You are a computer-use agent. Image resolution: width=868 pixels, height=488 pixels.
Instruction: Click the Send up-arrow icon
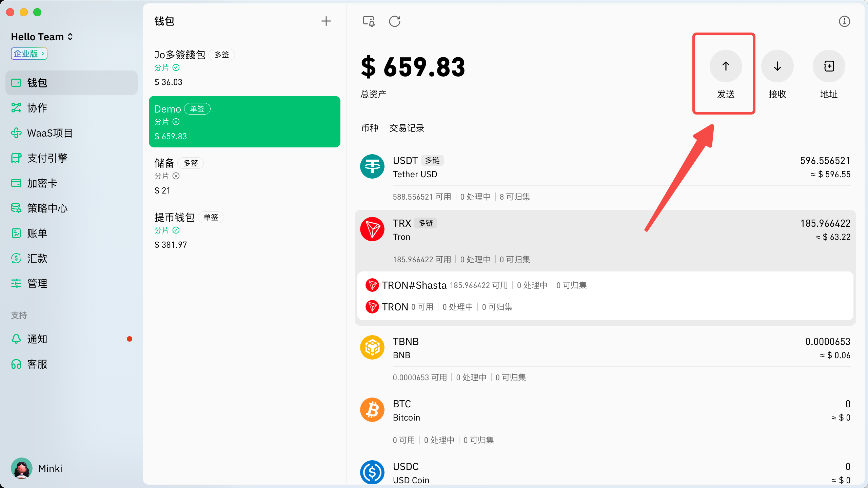tap(726, 66)
